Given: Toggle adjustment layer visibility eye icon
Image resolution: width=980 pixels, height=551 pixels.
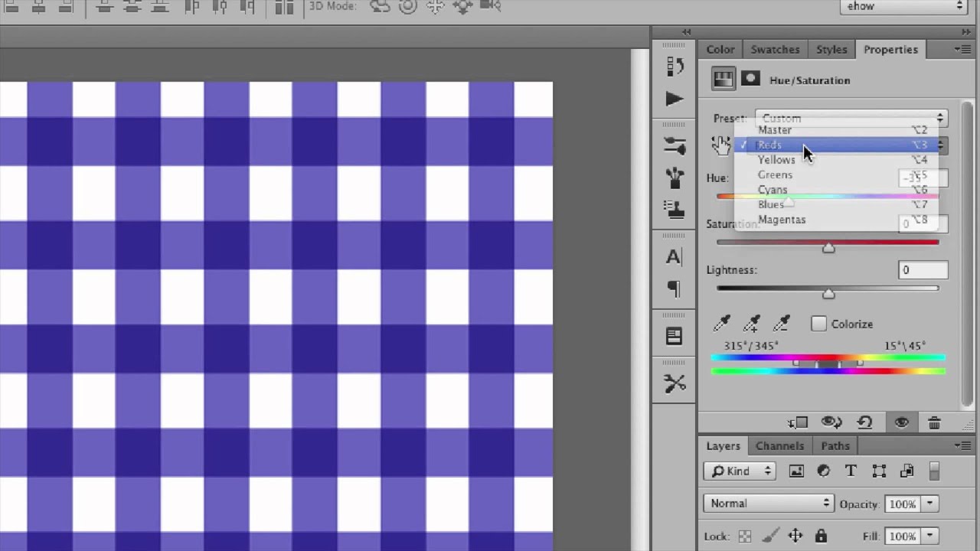Looking at the screenshot, I should coord(901,422).
